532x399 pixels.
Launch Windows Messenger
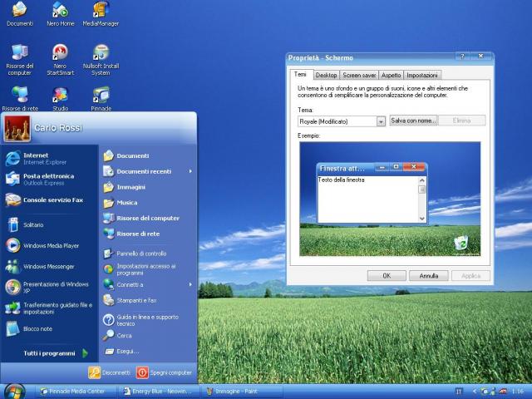(49, 266)
